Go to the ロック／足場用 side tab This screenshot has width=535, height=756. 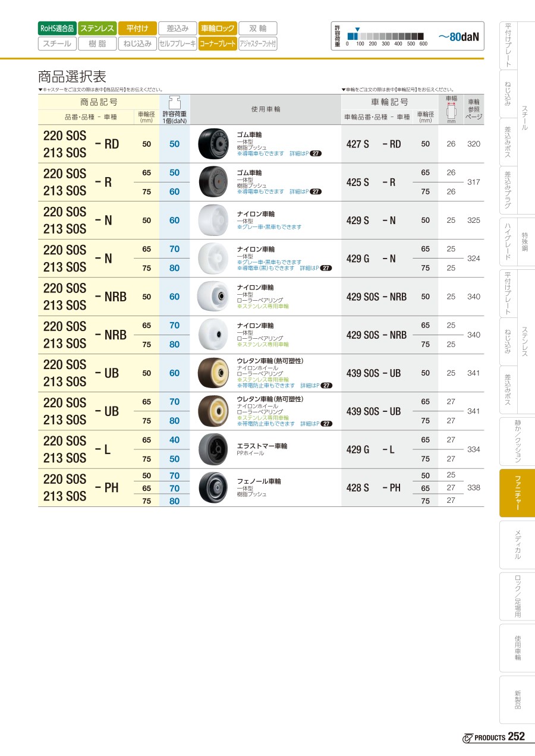click(x=517, y=596)
